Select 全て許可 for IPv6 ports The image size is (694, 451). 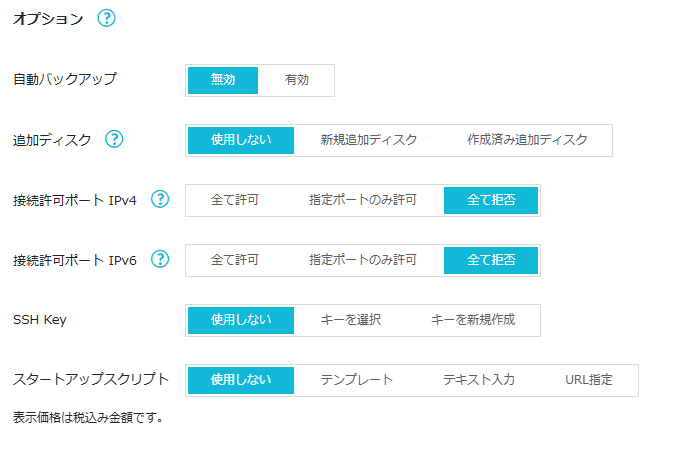235,260
